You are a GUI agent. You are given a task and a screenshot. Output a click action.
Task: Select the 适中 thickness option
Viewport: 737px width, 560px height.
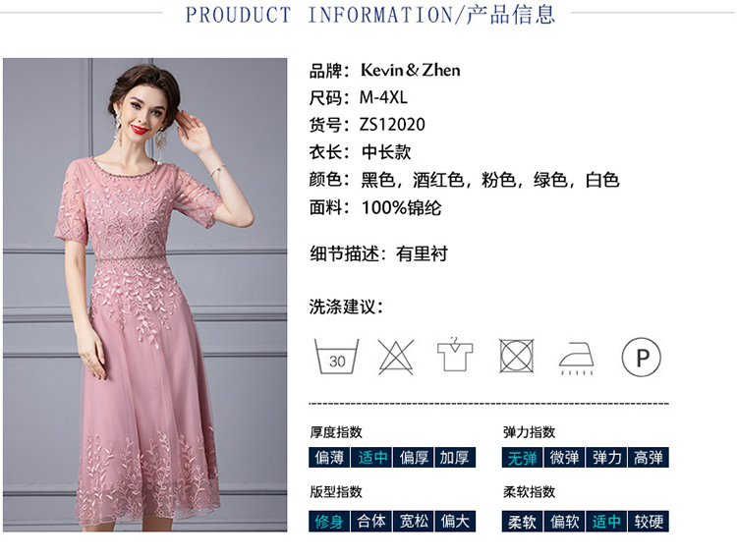click(x=371, y=458)
